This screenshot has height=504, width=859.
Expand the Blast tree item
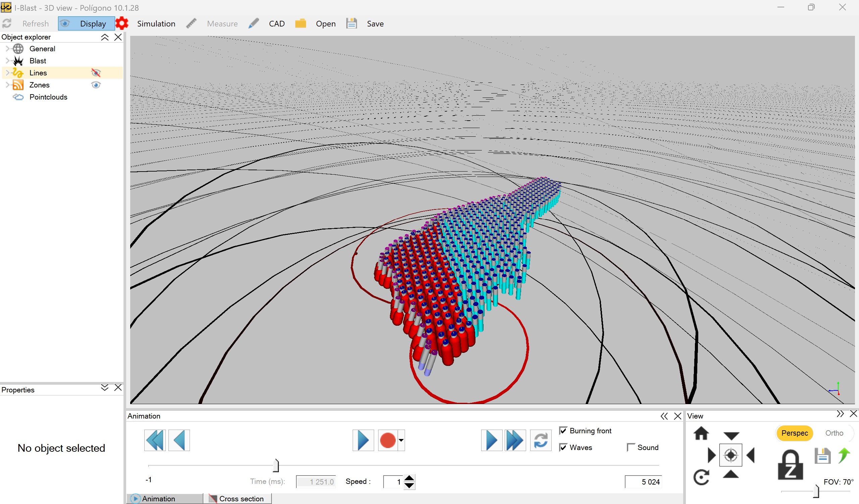[7, 61]
